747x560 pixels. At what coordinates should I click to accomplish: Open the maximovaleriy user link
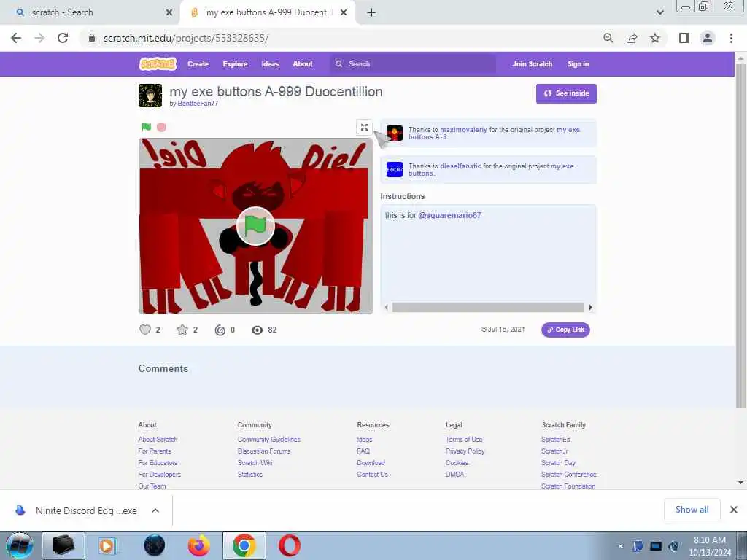click(463, 130)
